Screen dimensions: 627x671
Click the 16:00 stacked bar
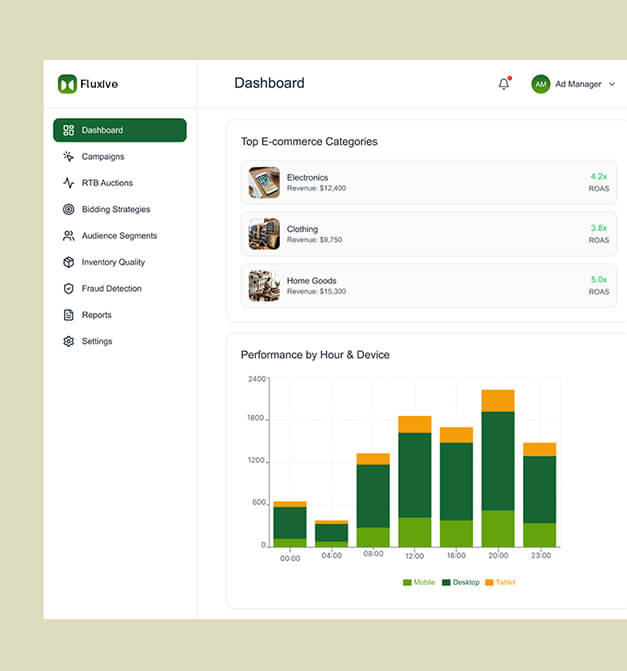coord(456,487)
